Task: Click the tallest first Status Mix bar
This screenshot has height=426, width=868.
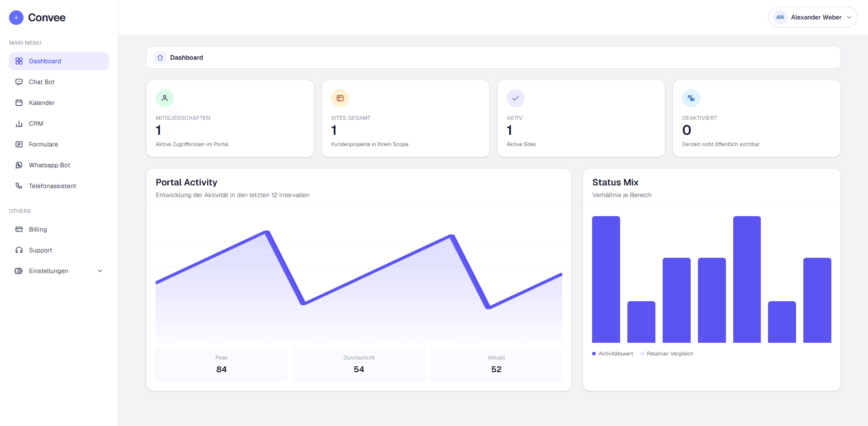Action: pos(606,279)
